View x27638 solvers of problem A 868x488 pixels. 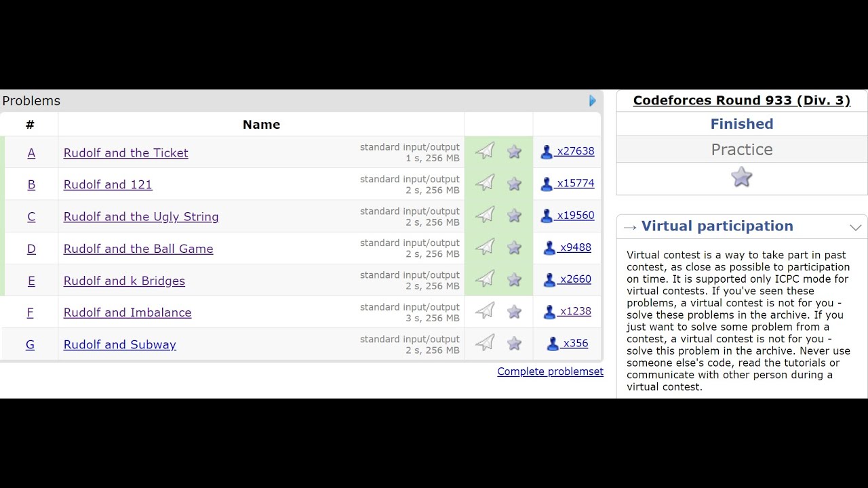[568, 151]
